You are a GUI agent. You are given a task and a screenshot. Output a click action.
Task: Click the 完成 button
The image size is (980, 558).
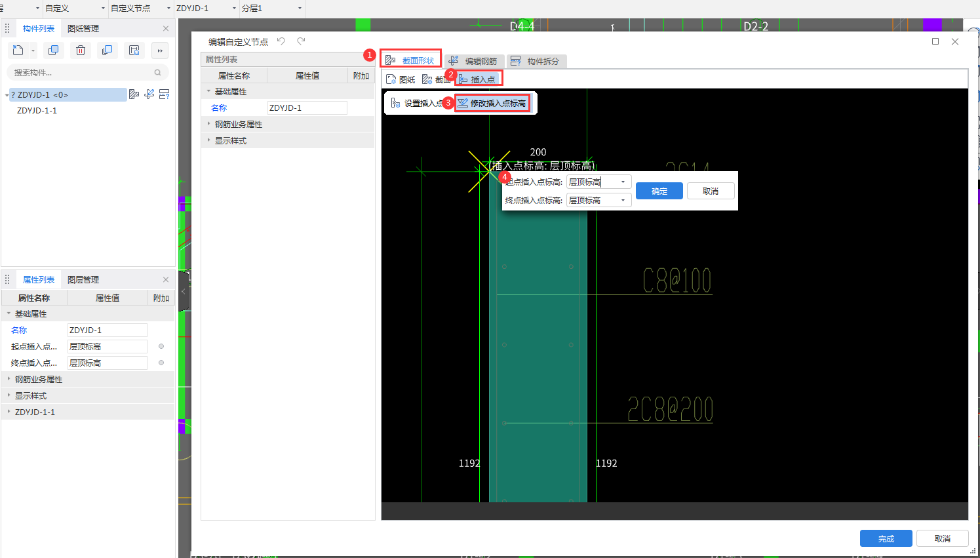click(x=886, y=538)
